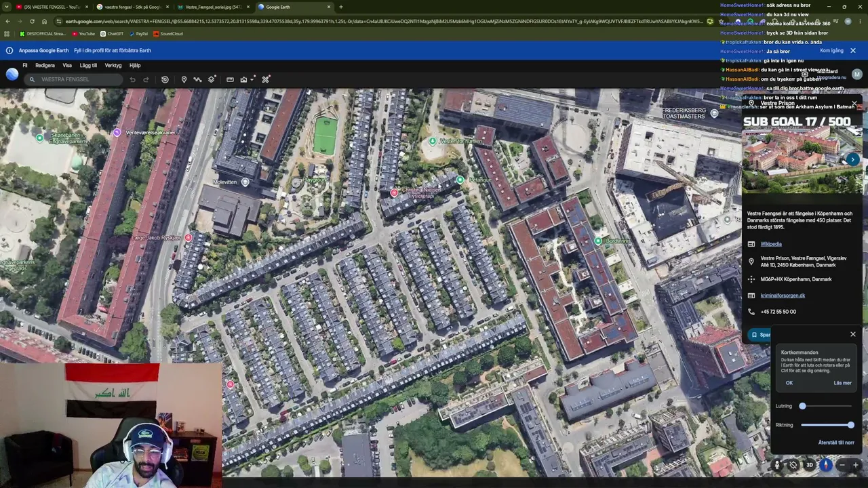Click Kom igång in blue banner

coord(831,51)
